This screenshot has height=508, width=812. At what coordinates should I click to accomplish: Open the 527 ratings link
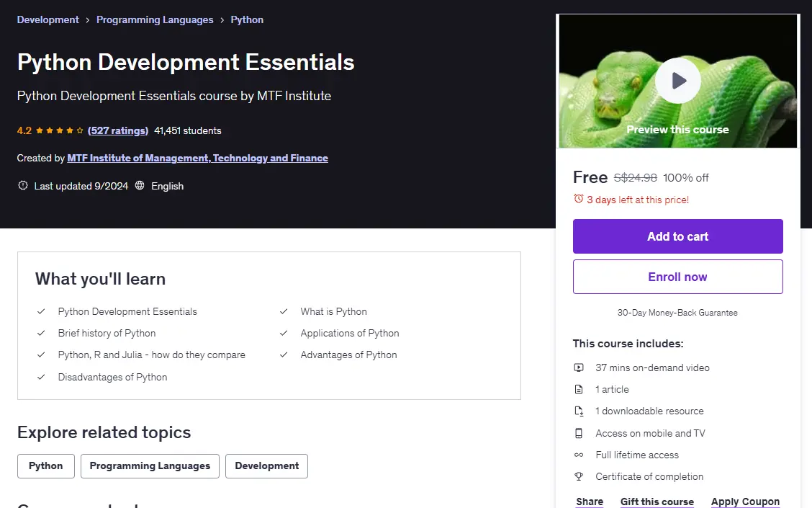click(x=118, y=130)
